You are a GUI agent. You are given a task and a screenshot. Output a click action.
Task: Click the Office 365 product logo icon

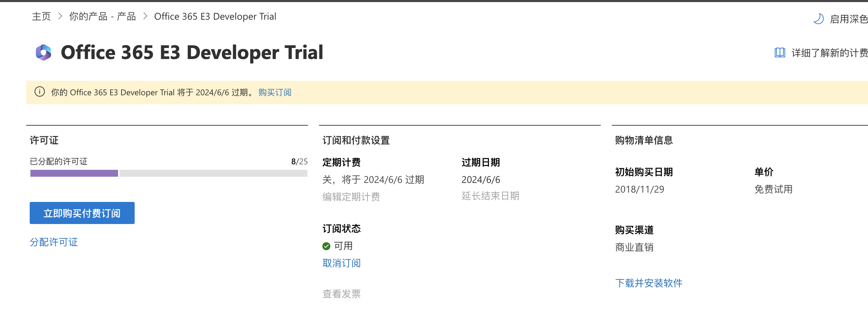coord(44,52)
